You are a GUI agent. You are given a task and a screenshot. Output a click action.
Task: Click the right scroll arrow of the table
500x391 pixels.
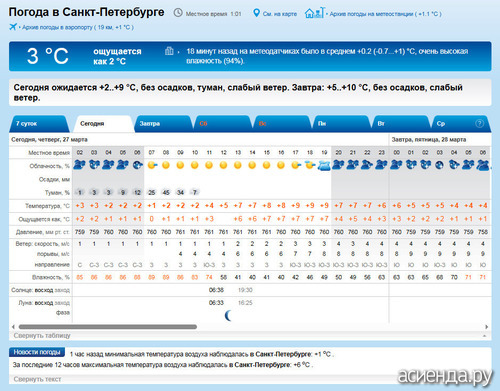[x=487, y=327]
